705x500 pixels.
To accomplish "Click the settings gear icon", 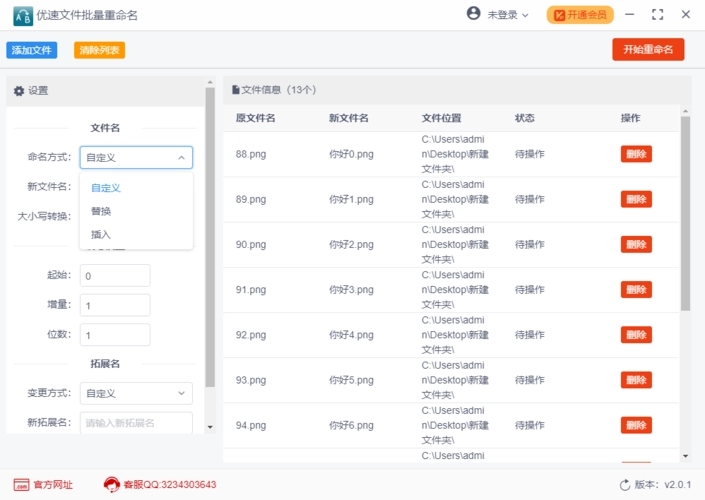I will pos(18,91).
